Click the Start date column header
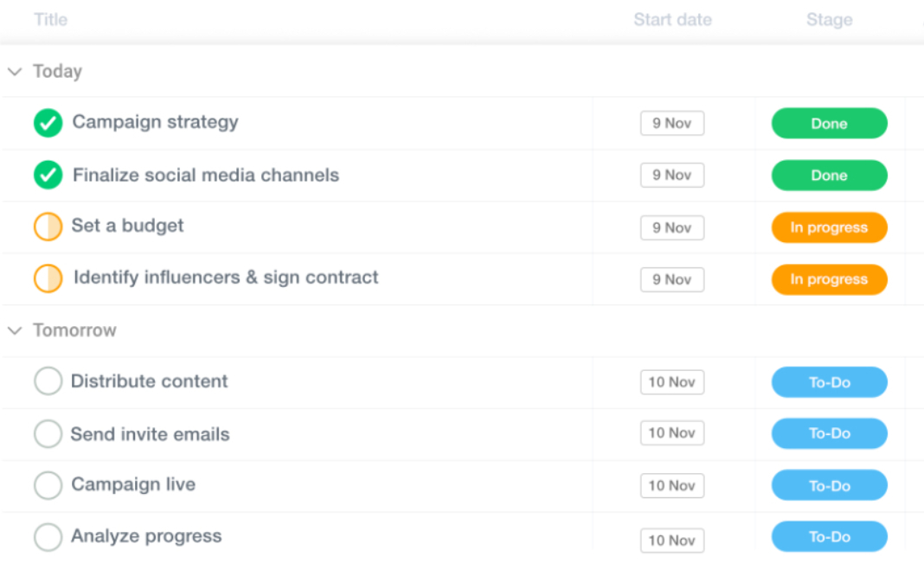This screenshot has width=924, height=576. tap(672, 20)
